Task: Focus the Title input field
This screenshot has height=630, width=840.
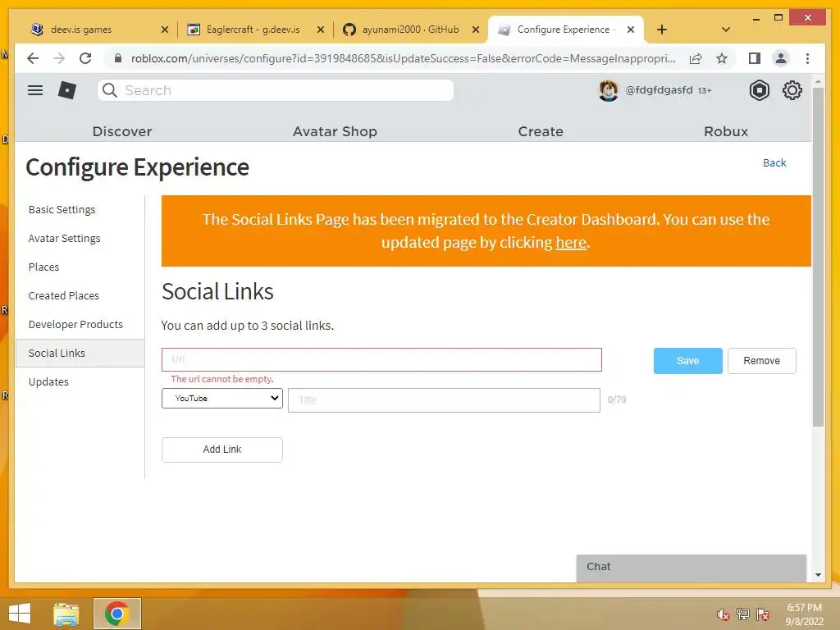Action: [444, 400]
